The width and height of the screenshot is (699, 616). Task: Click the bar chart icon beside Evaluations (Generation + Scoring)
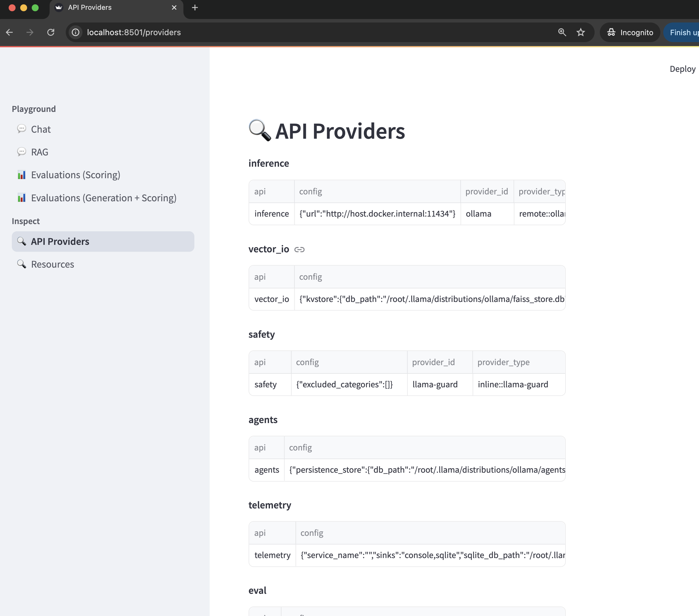pyautogui.click(x=22, y=198)
